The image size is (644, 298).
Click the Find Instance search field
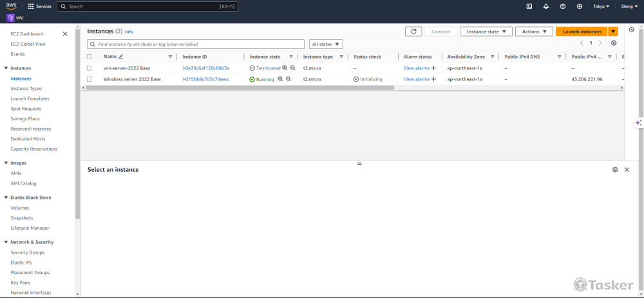(196, 44)
